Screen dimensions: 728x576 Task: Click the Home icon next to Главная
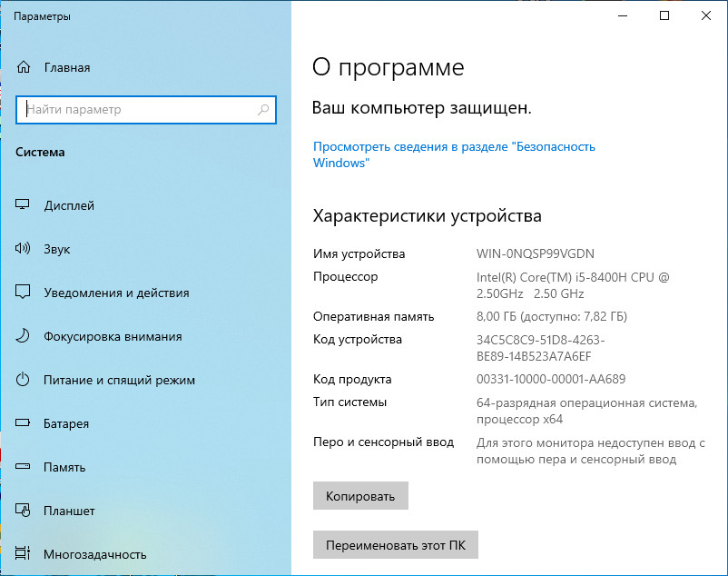[24, 67]
